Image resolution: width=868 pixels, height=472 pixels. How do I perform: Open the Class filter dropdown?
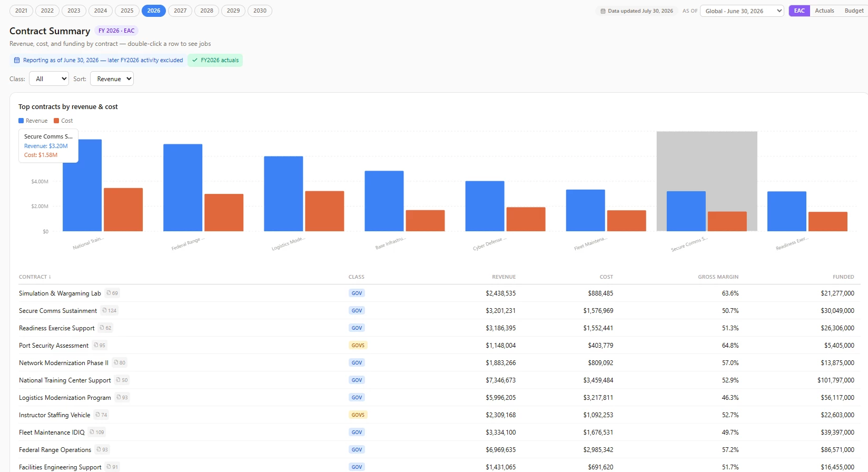click(x=49, y=78)
